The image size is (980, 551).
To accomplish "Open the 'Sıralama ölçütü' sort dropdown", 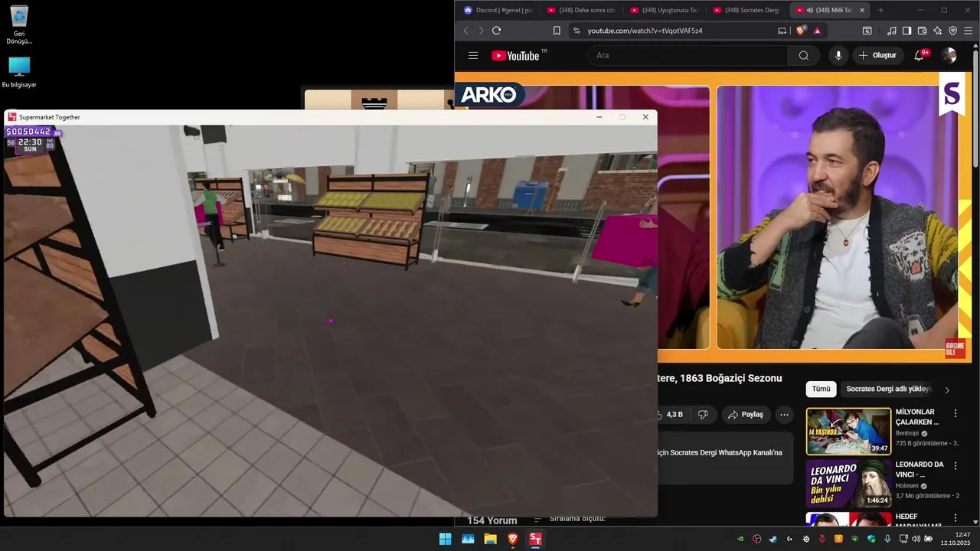I will (570, 519).
